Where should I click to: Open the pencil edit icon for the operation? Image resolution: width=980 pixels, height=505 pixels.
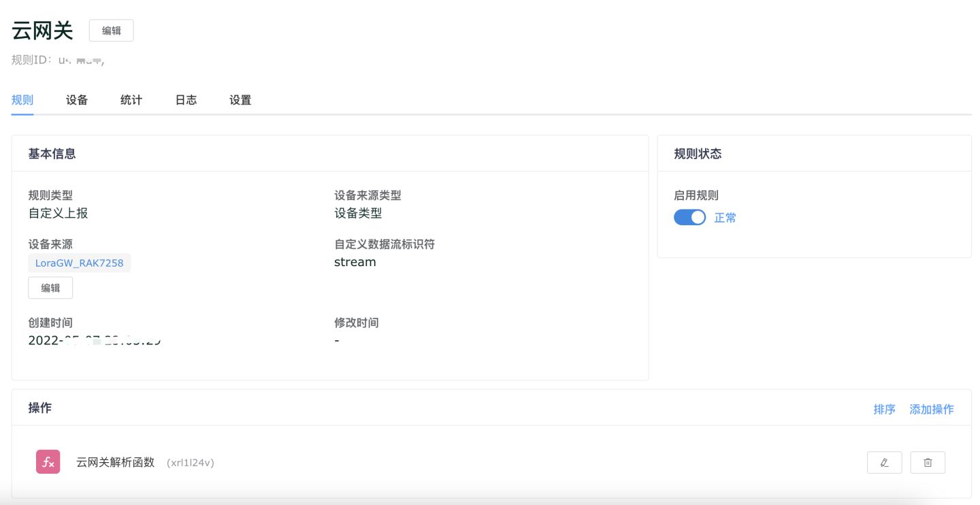pos(884,462)
